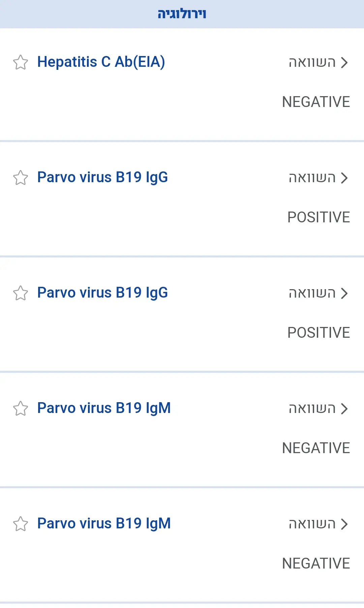
Task: Tap the וירולוגיה section header
Action: click(182, 14)
